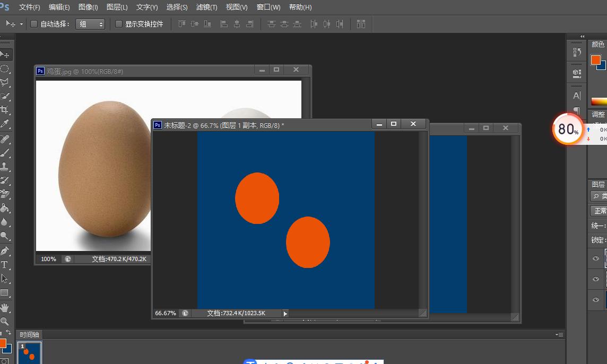Enable the 显示变换控件 checkbox
Viewport: 607px width, 364px height.
tap(119, 24)
